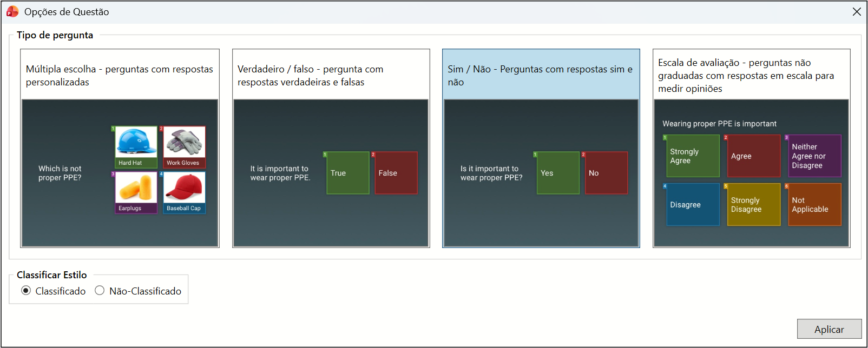Choose Escala de avaliação question type
The image size is (868, 348).
click(x=751, y=75)
